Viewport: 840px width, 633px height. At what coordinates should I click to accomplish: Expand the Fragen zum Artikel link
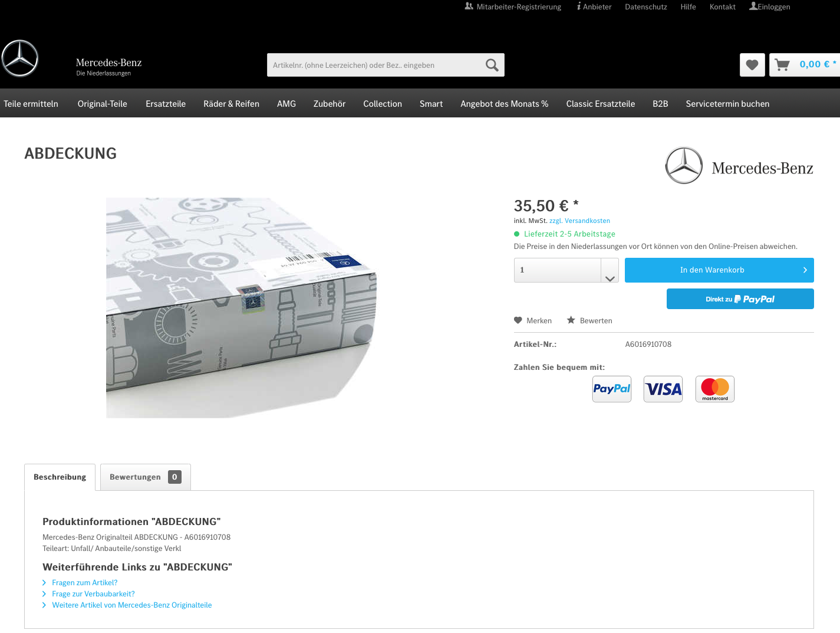tap(84, 583)
